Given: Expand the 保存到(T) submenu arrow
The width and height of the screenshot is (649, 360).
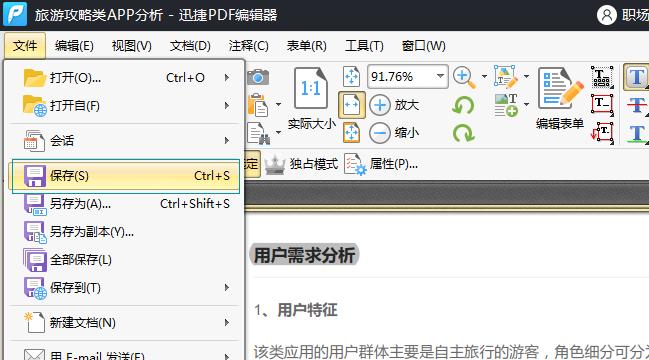Looking at the screenshot, I should (226, 288).
